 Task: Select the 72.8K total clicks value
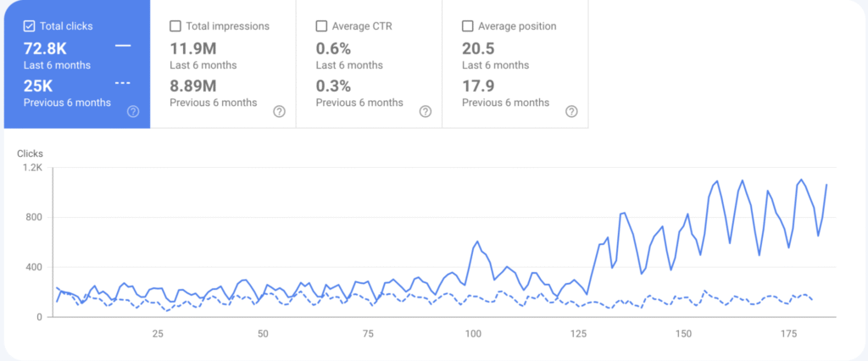point(45,48)
